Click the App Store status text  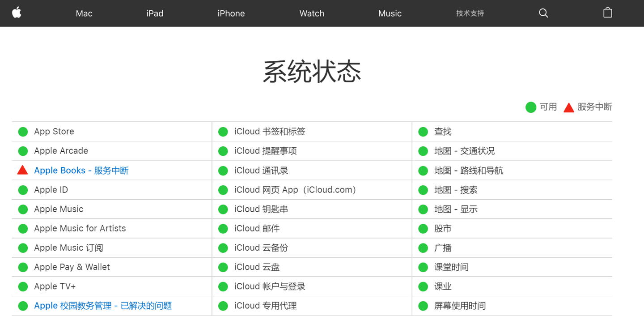tap(54, 132)
